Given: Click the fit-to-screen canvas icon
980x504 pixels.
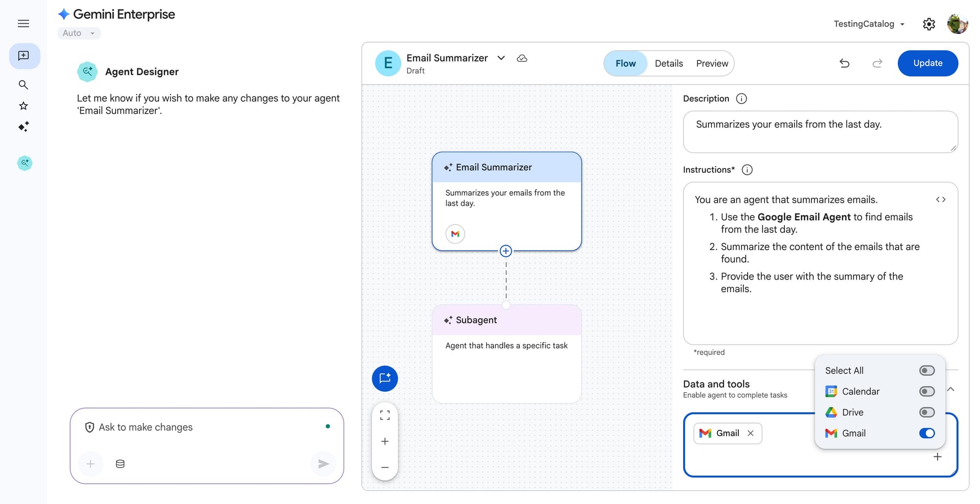Looking at the screenshot, I should pyautogui.click(x=385, y=415).
